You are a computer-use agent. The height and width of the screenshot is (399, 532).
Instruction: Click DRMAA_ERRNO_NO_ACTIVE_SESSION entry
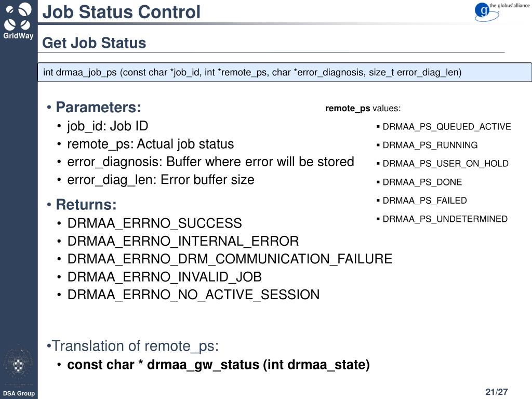click(193, 295)
